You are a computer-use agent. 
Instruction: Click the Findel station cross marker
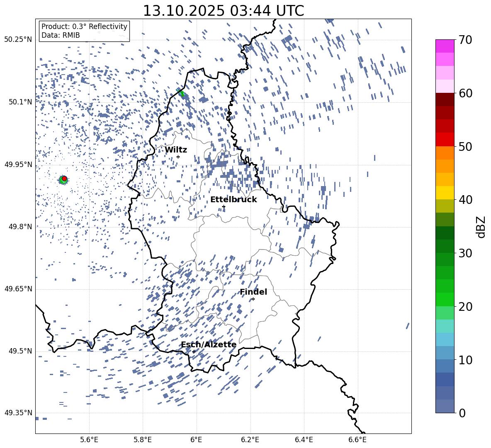(x=253, y=299)
